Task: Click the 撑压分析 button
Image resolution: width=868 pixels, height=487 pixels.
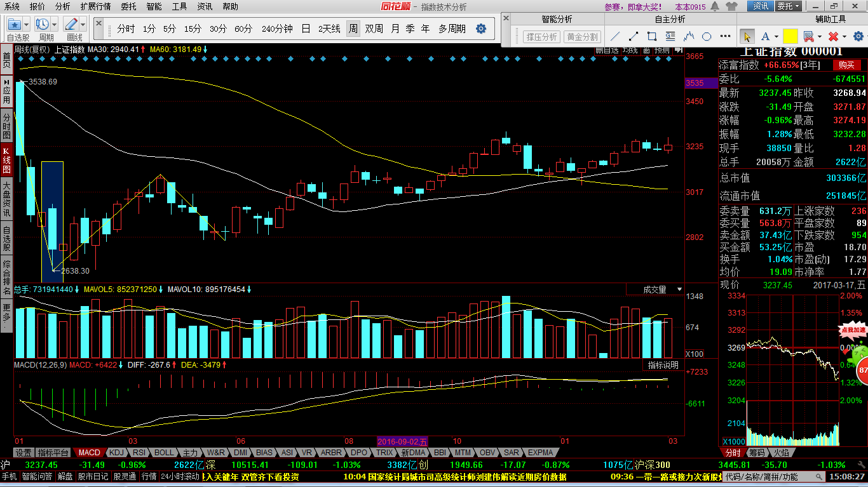Action: coord(541,37)
